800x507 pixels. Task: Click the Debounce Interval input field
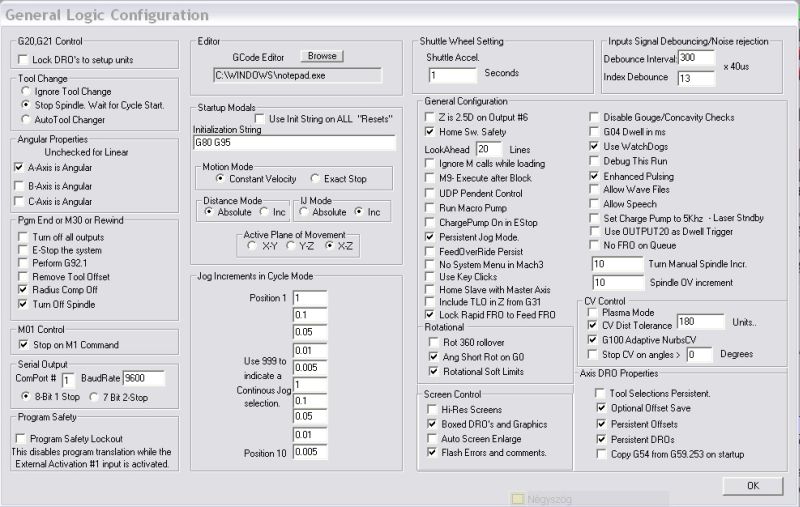[x=696, y=58]
